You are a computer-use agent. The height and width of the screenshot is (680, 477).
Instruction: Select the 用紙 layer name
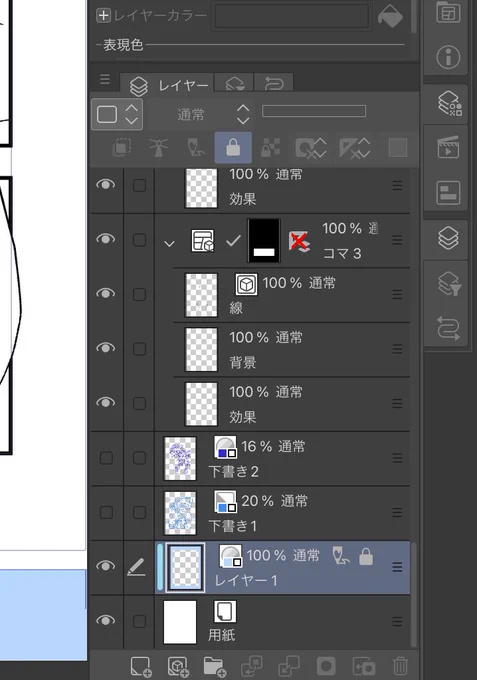click(x=221, y=635)
